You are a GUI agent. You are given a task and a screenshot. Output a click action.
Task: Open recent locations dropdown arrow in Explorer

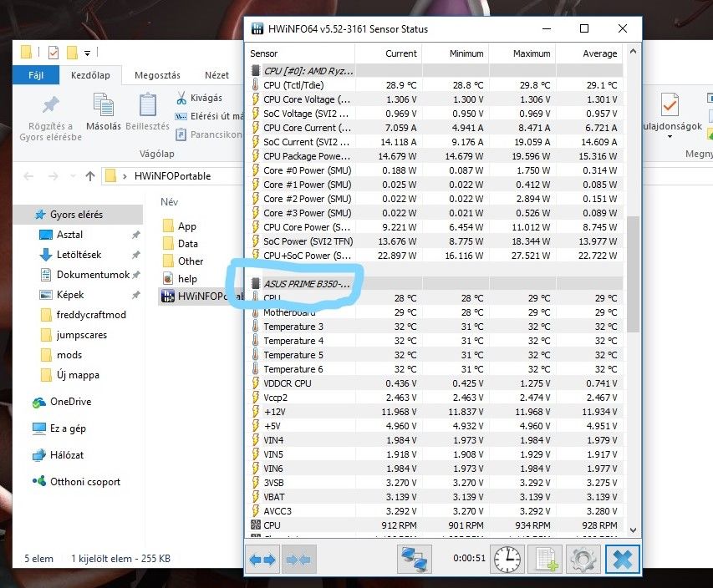pos(72,176)
